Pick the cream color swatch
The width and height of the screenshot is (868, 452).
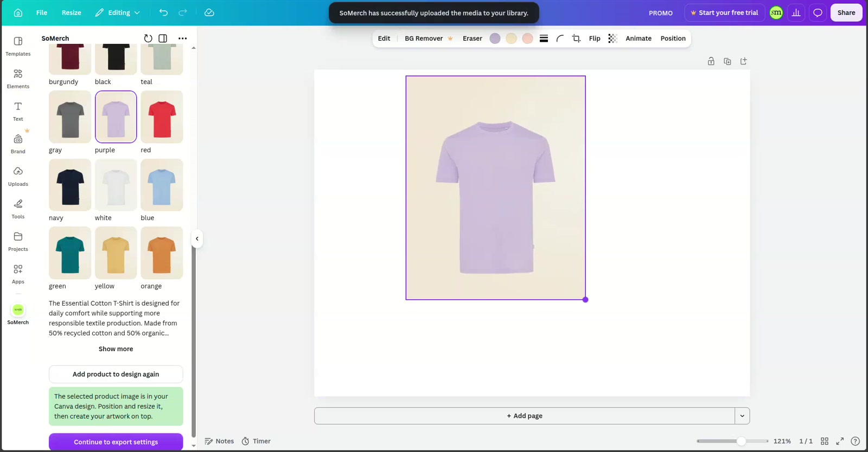point(511,38)
